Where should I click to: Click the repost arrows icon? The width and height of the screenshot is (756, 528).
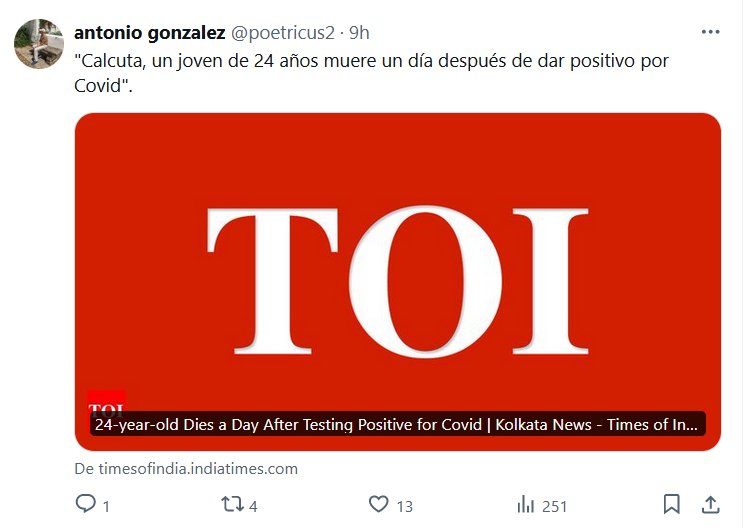tap(232, 504)
